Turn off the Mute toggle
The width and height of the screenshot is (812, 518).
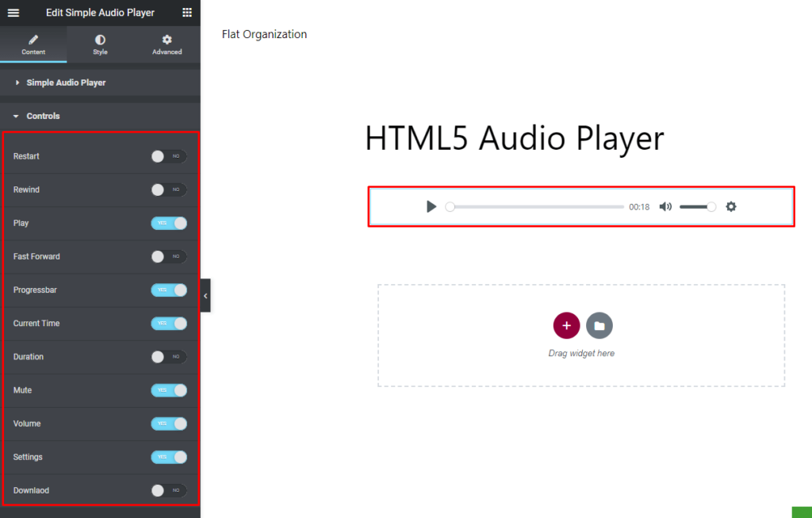tap(168, 390)
